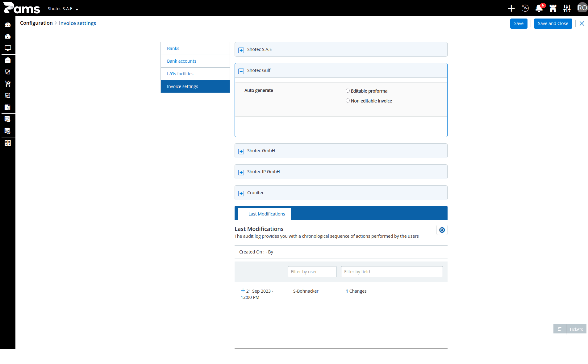Expand the 21 Sep 2023 audit entry
588x364 pixels.
click(x=243, y=291)
